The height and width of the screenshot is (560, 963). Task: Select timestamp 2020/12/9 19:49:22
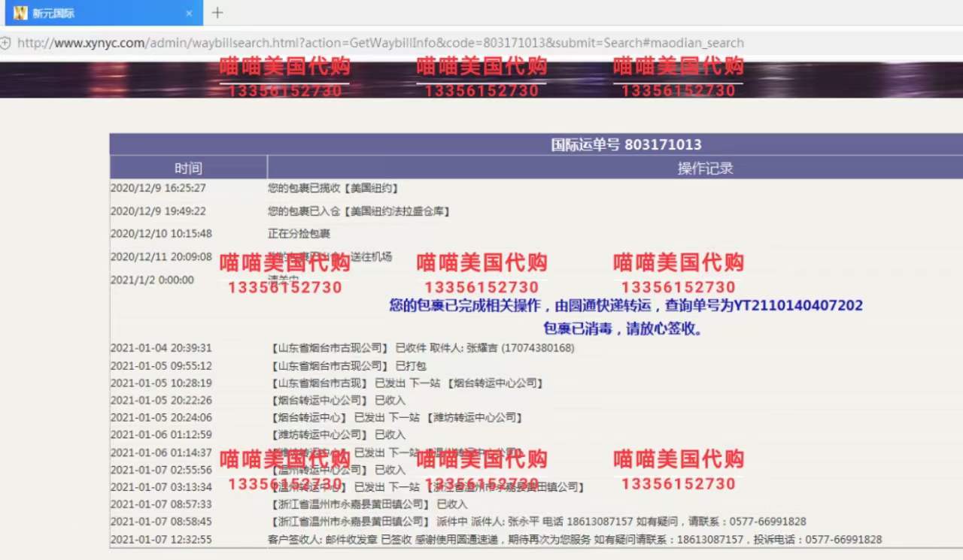tap(158, 211)
